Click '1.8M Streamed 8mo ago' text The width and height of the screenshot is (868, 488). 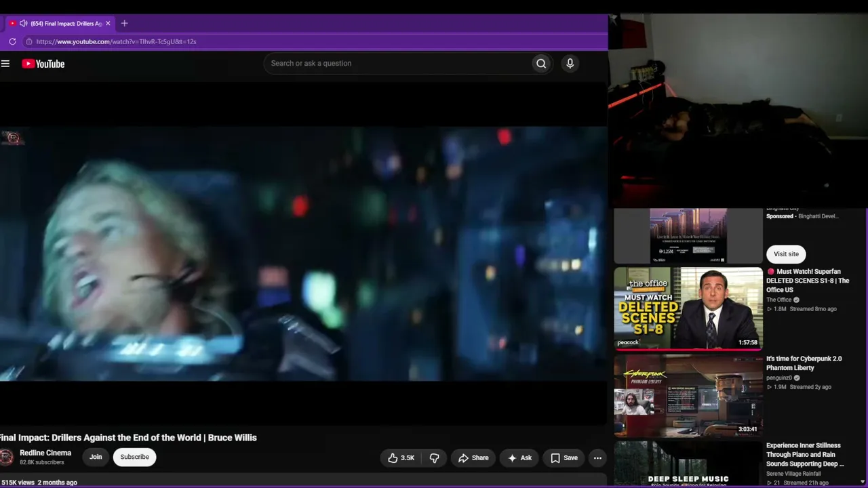click(802, 309)
